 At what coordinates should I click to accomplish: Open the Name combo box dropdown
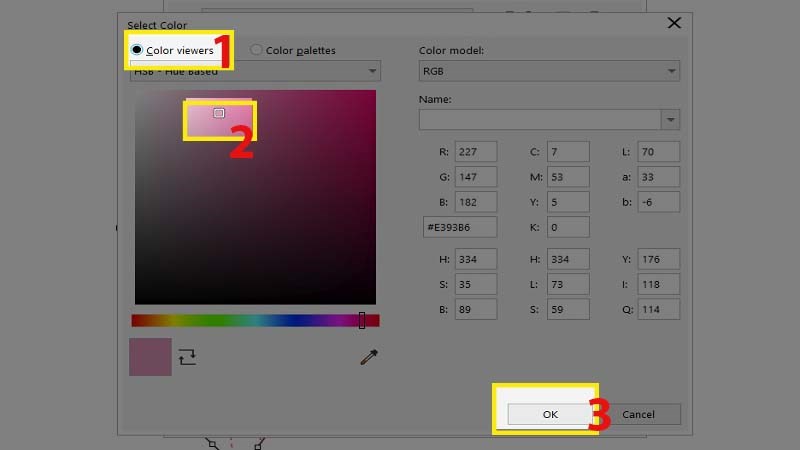(x=670, y=120)
